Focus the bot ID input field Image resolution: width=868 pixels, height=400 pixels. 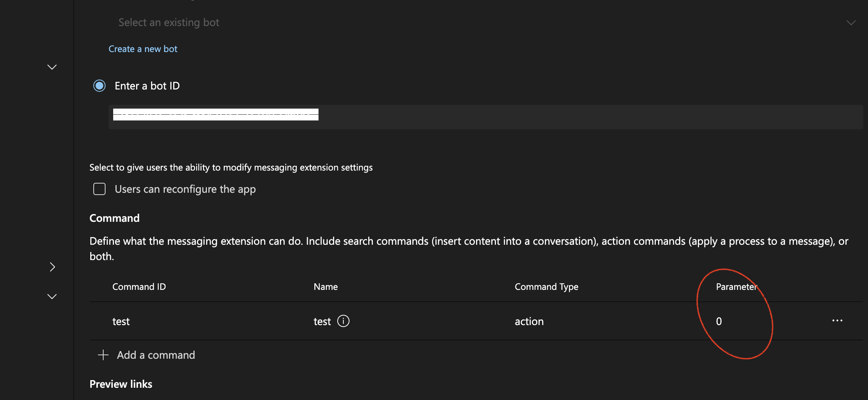(x=486, y=117)
